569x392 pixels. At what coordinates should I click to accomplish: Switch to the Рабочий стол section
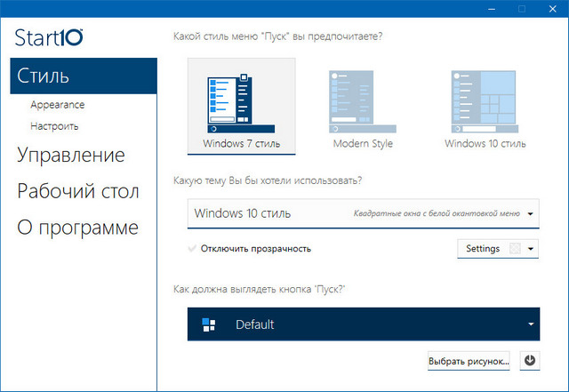click(x=78, y=191)
